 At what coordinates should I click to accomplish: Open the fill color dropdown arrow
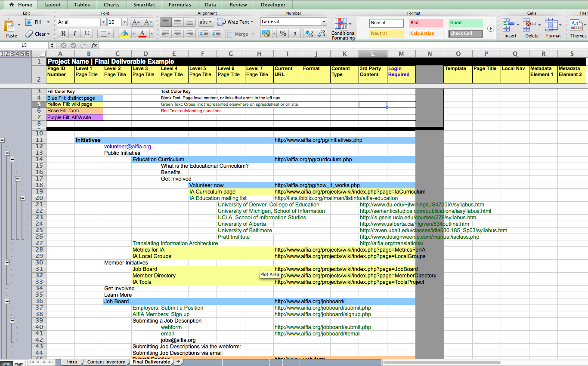point(133,34)
